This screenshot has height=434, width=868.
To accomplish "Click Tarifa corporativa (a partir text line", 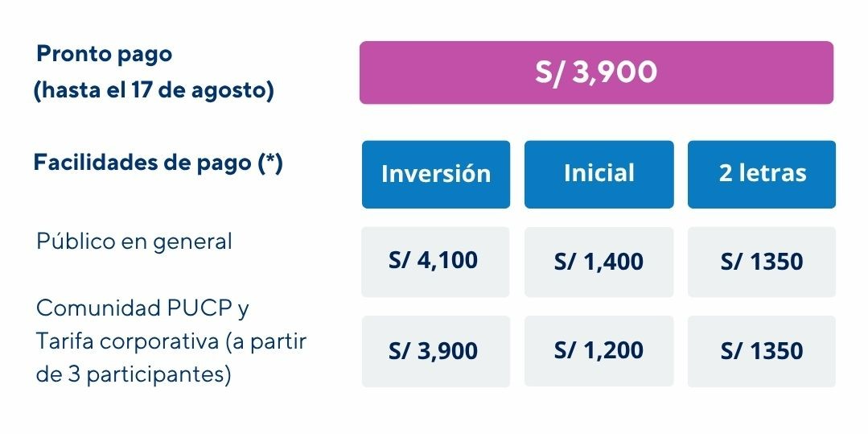I will [x=171, y=341].
